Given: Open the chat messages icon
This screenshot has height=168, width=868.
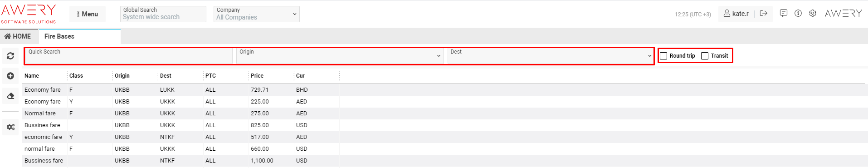Looking at the screenshot, I should click(x=784, y=13).
